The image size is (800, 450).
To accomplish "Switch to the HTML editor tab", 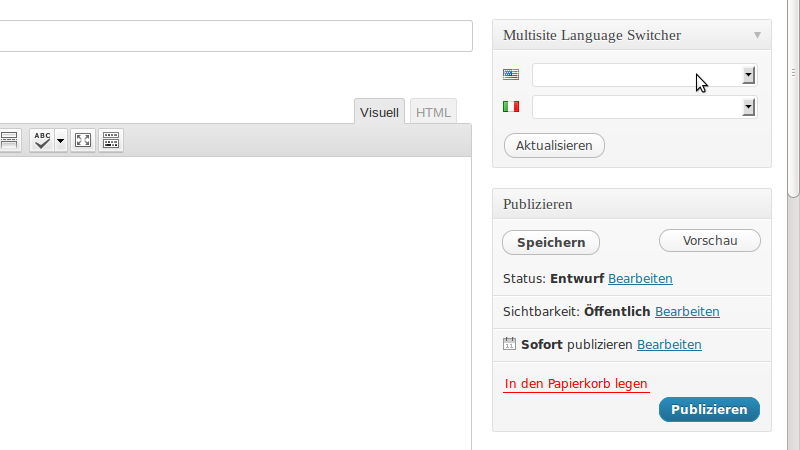I will click(x=433, y=112).
